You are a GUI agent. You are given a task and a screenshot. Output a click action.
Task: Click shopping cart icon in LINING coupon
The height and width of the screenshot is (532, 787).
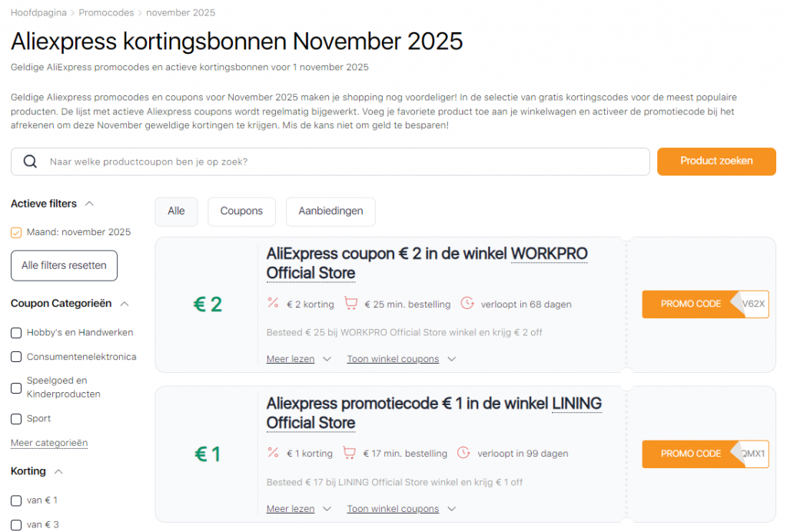click(x=349, y=453)
